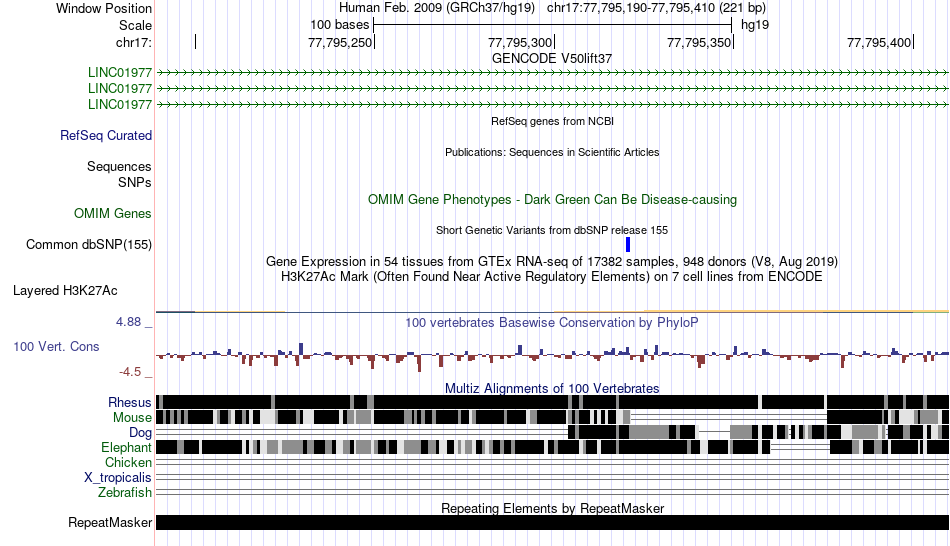Click Publications: Sequences in Scientific Articles title
The width and height of the screenshot is (950, 546).
552,152
